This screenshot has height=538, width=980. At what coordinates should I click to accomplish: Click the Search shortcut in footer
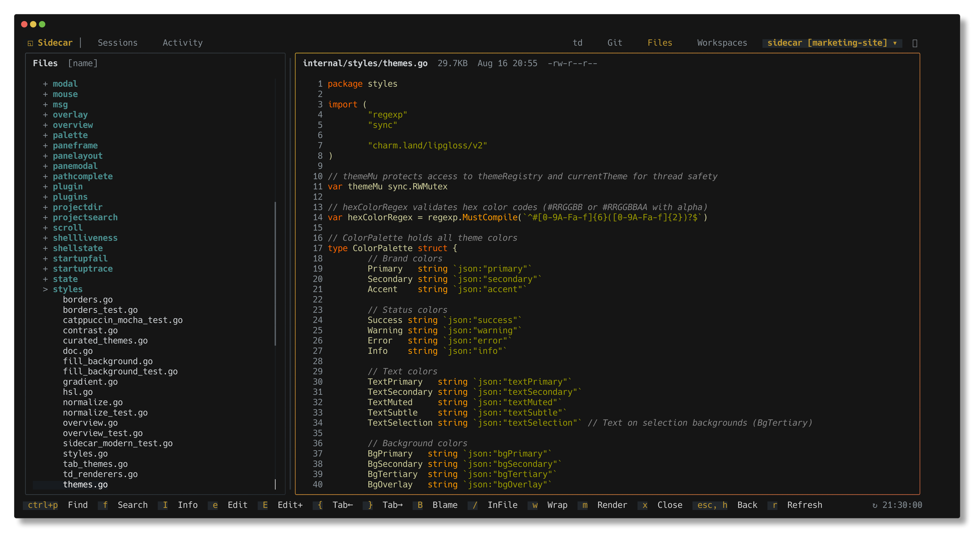click(123, 505)
